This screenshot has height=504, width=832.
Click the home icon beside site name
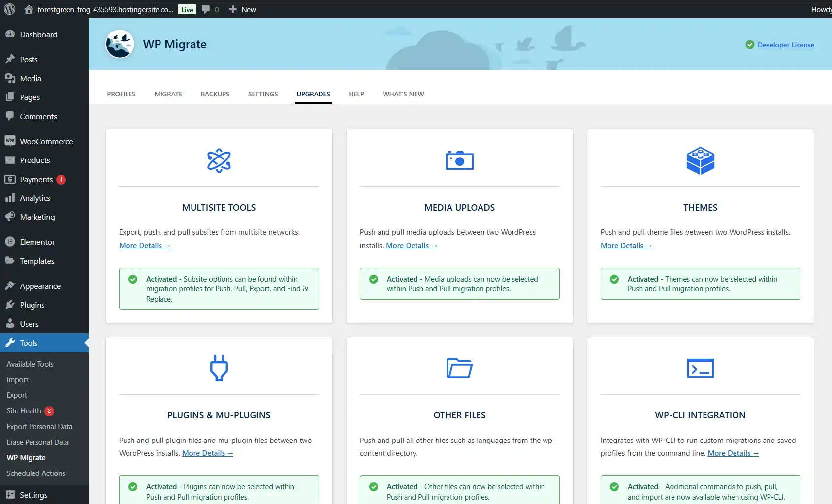(x=29, y=9)
